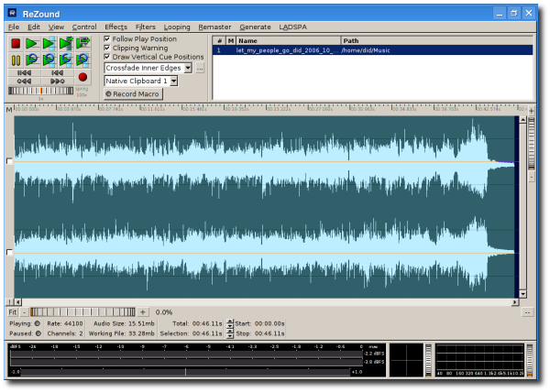Click the Record Macro button
550x392 pixels.
133,93
